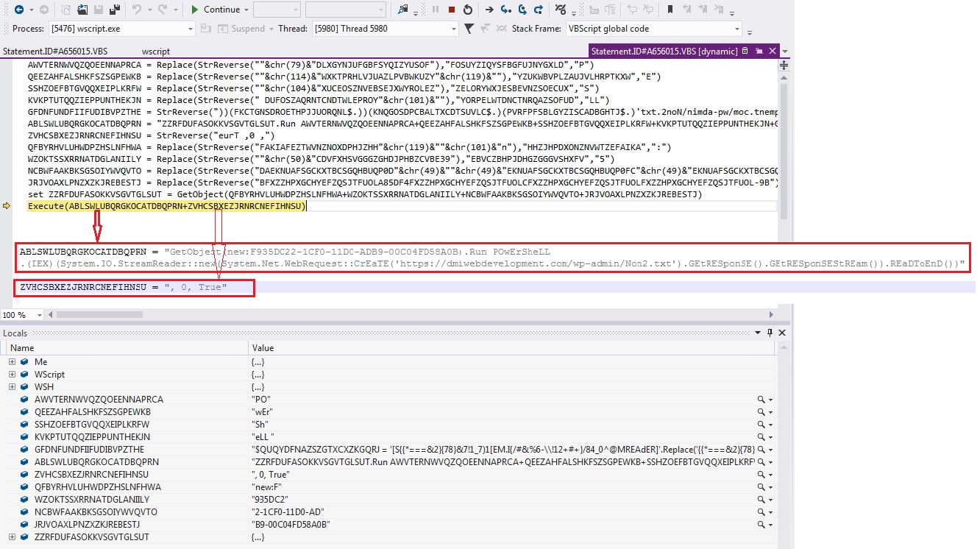Open the Process dropdown showing wscript.exe

191,29
